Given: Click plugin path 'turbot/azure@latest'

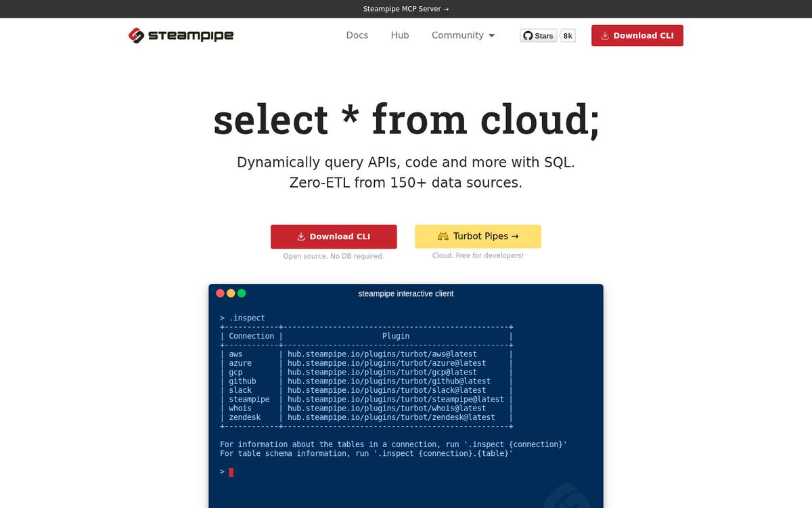Looking at the screenshot, I should point(387,363).
